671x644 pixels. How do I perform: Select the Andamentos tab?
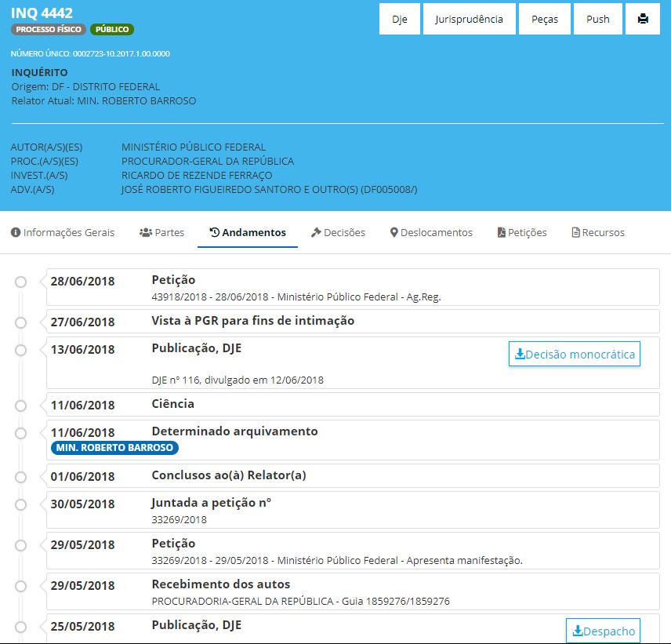[x=248, y=232]
